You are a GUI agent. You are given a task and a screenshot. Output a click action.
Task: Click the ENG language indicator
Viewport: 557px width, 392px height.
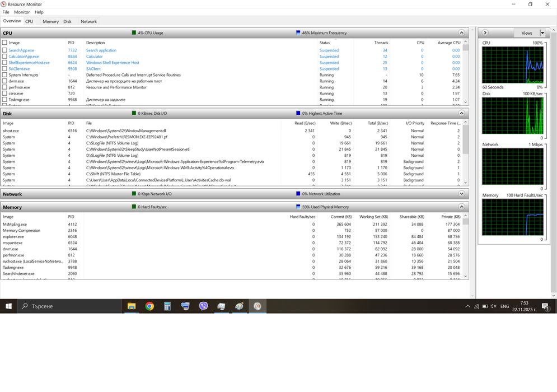(x=505, y=306)
